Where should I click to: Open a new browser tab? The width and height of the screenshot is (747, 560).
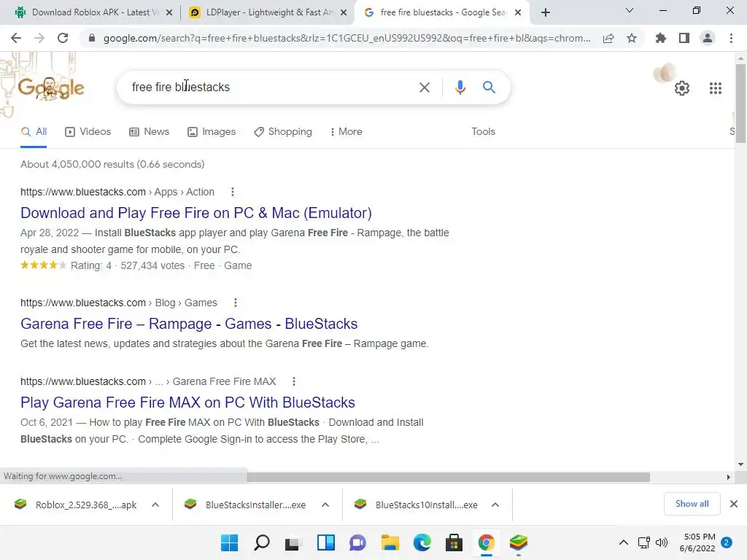click(546, 12)
